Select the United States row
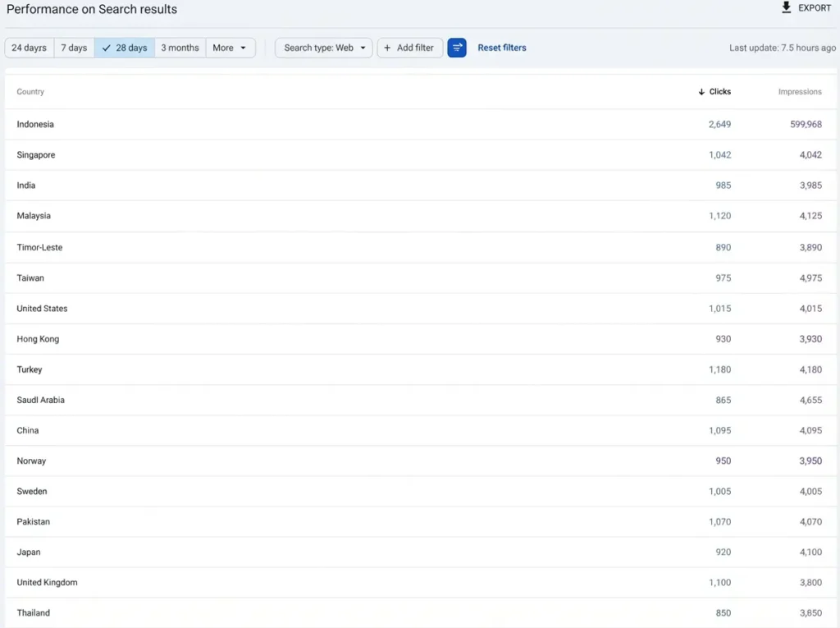The image size is (840, 628). (x=421, y=309)
